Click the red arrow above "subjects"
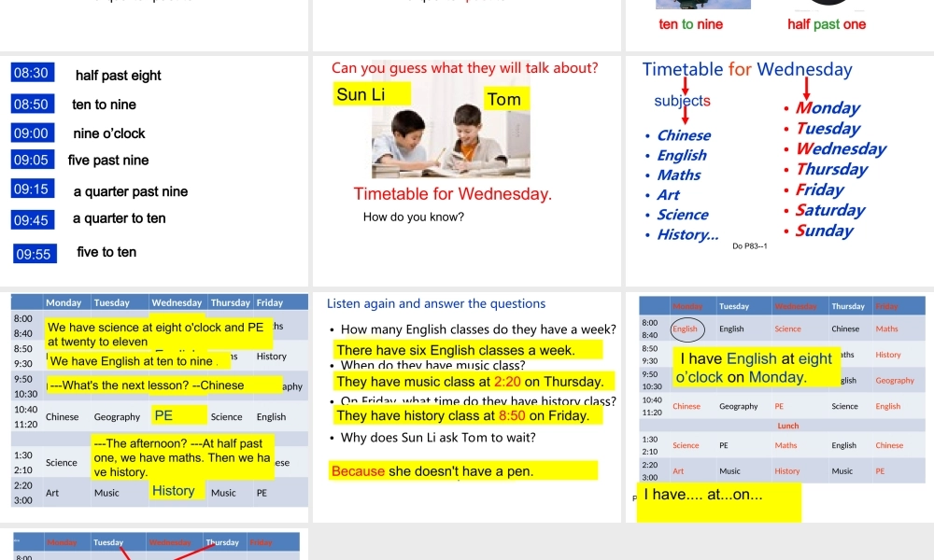Image resolution: width=934 pixels, height=560 pixels. click(685, 86)
